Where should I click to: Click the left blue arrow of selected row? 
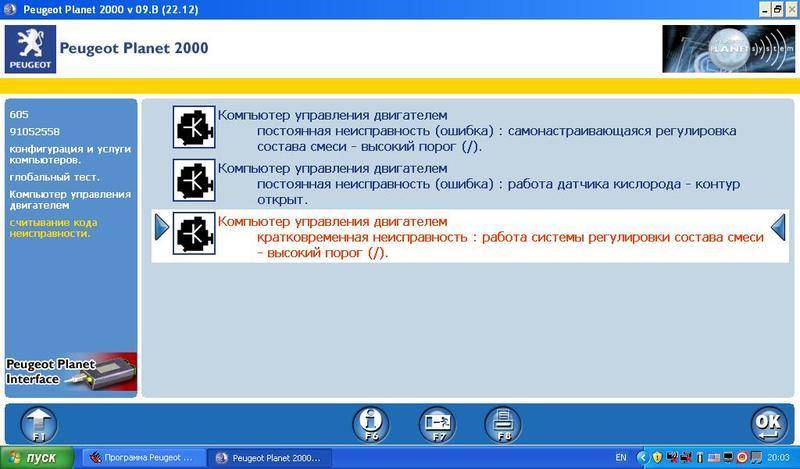[x=162, y=229]
